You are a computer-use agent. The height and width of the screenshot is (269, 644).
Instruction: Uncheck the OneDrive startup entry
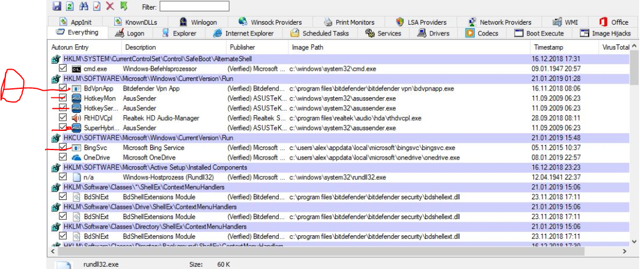pos(63,157)
